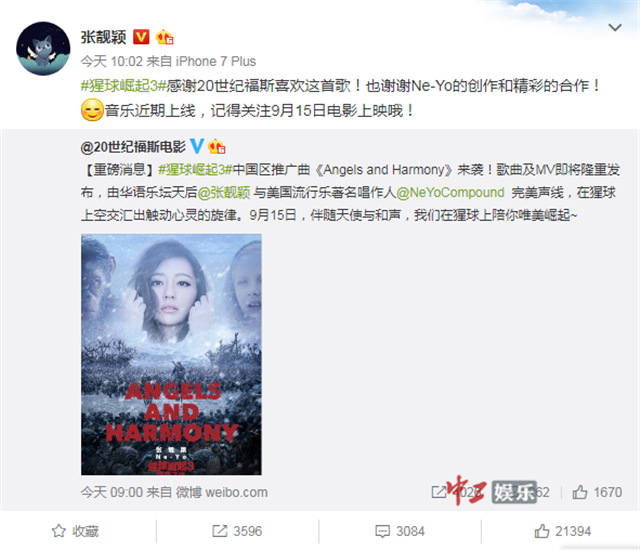Like the main post with 21394 likes
Viewport: 640px width, 550px height.
click(562, 531)
